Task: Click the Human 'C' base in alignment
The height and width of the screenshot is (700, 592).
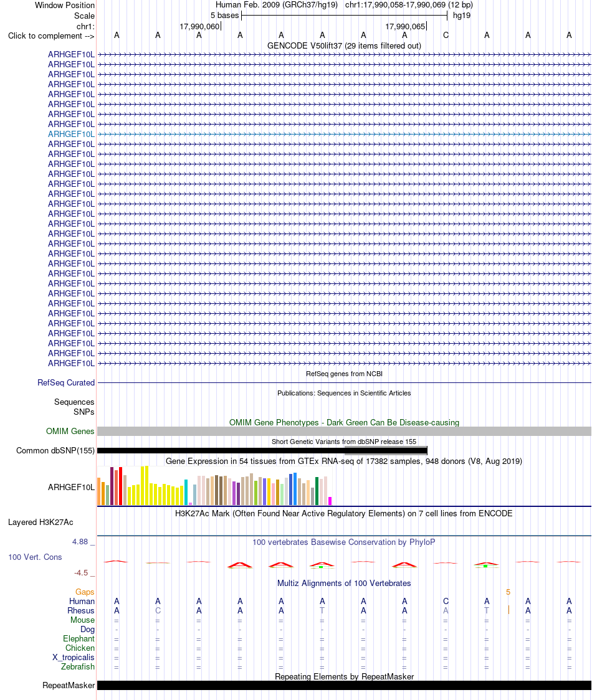Action: coord(446,602)
